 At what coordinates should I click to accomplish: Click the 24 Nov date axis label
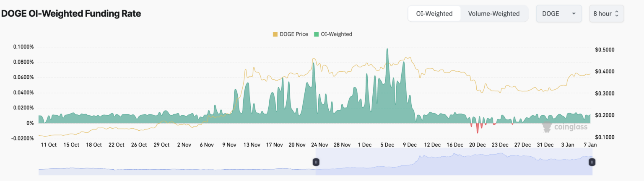click(319, 145)
